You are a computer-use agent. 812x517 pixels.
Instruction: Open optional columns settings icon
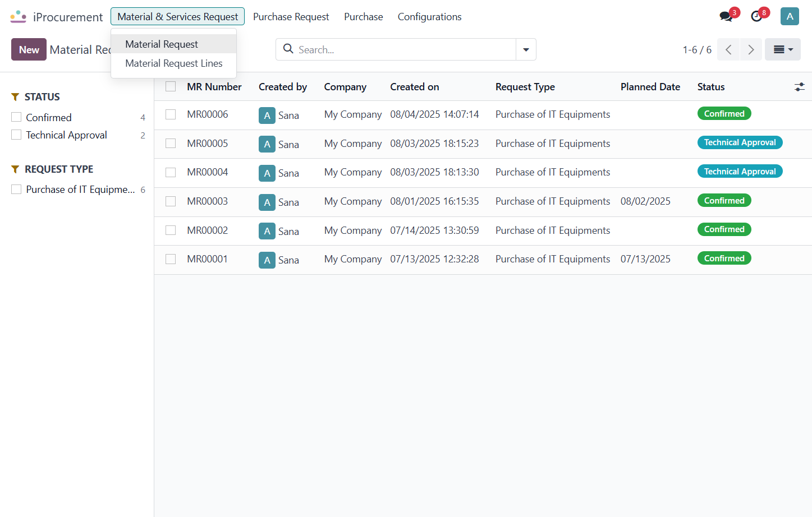800,87
